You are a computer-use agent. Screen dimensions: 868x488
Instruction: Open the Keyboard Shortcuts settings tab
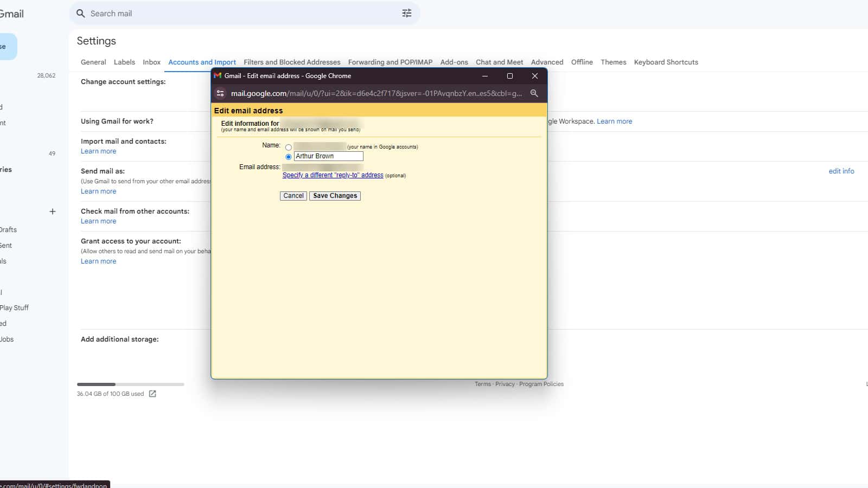click(x=666, y=62)
